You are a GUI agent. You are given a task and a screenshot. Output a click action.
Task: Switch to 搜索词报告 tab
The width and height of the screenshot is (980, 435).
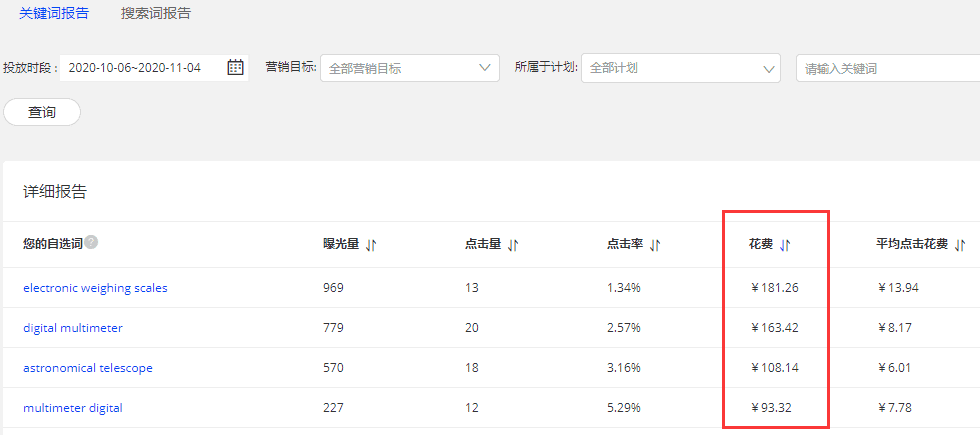click(x=156, y=14)
